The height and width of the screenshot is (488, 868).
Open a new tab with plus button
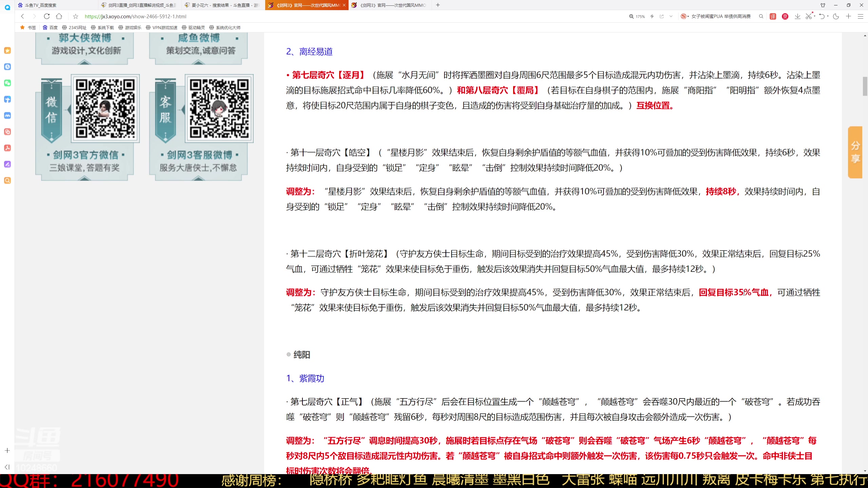point(438,5)
